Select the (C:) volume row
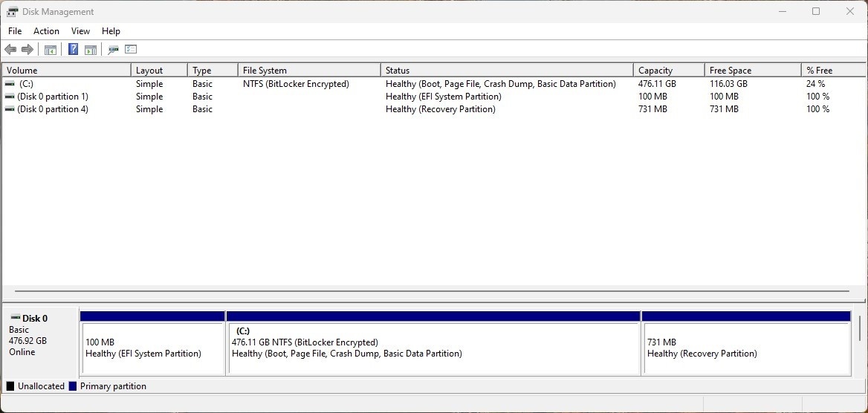868x413 pixels. [433, 84]
